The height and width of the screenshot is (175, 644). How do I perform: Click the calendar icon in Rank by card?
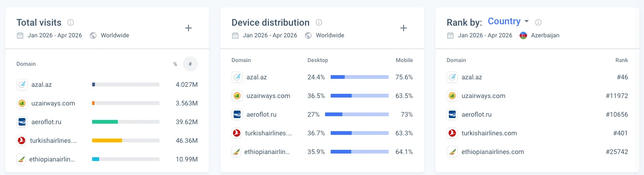(450, 35)
